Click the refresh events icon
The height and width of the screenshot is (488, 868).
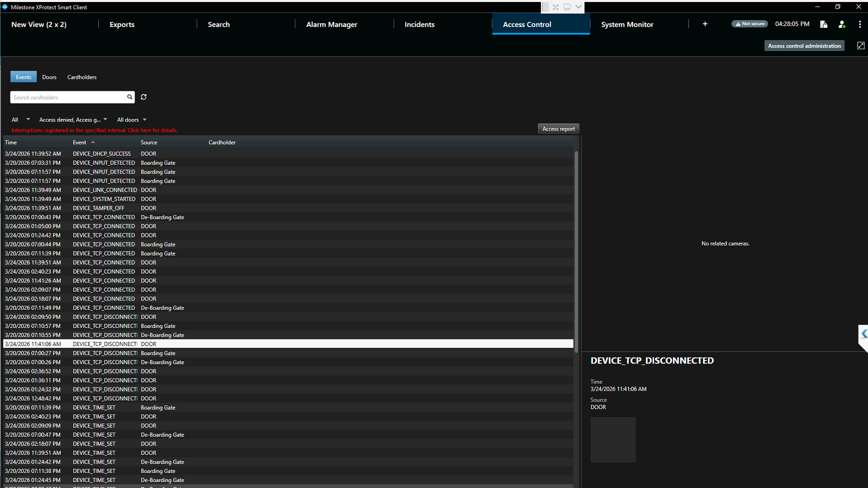pyautogui.click(x=143, y=97)
